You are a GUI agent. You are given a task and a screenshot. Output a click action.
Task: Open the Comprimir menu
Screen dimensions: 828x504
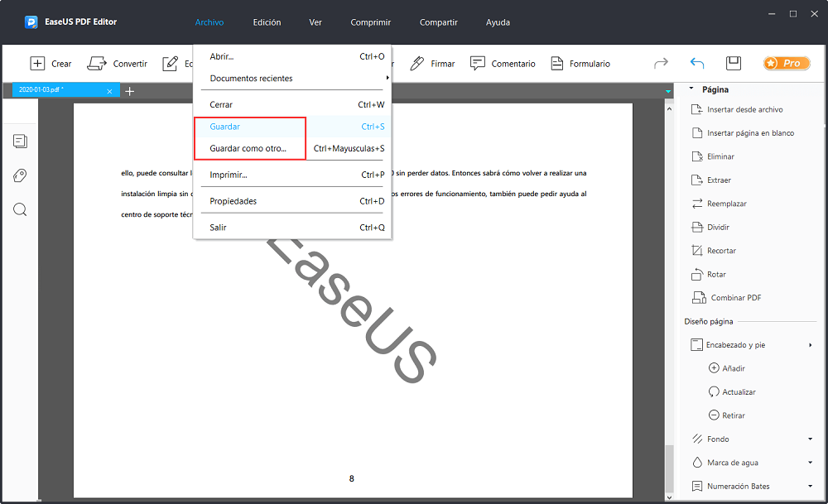click(x=371, y=22)
